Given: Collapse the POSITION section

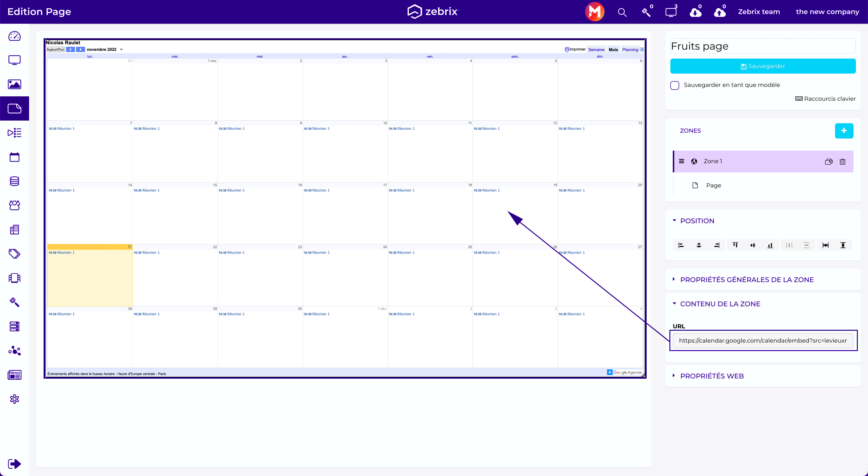Looking at the screenshot, I should (697, 221).
